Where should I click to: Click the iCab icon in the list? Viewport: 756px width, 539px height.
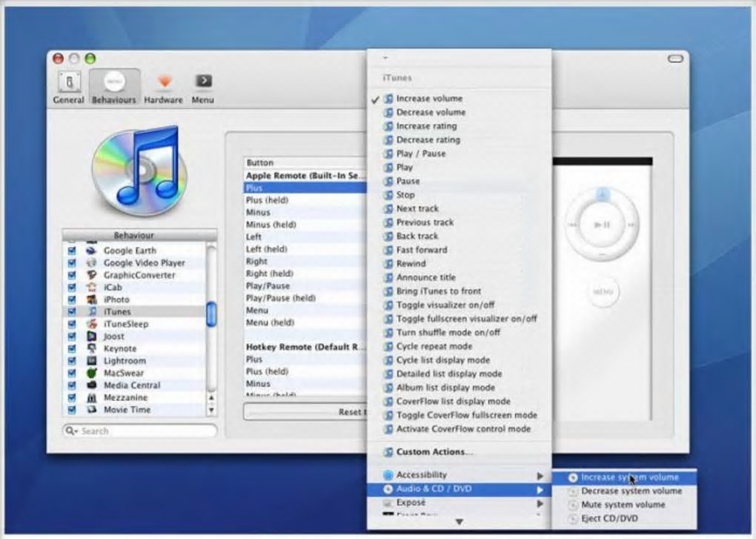pyautogui.click(x=91, y=287)
